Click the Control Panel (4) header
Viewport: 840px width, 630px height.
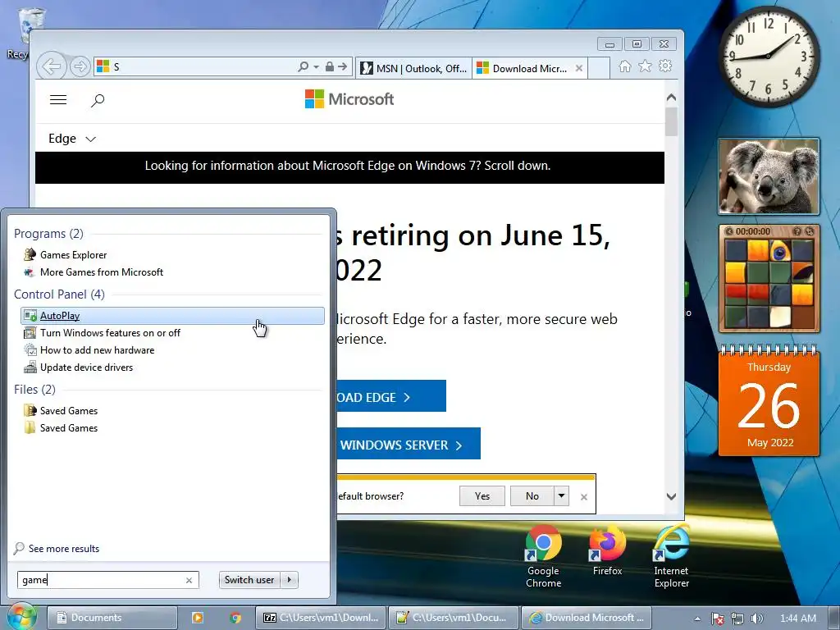tap(59, 294)
